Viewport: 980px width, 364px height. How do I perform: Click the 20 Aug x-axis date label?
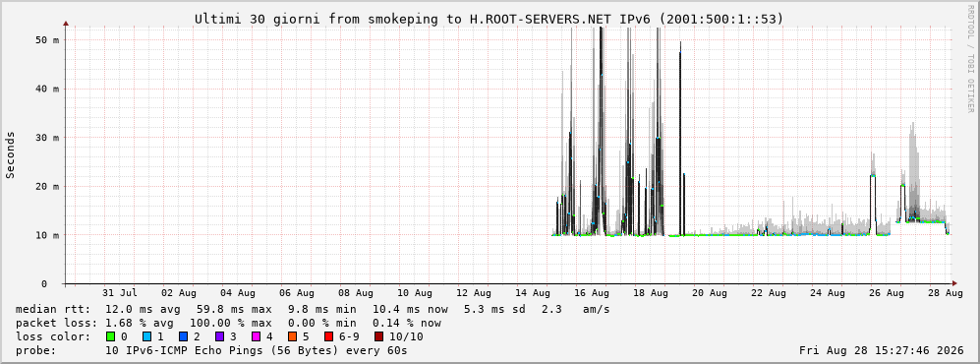tap(710, 292)
